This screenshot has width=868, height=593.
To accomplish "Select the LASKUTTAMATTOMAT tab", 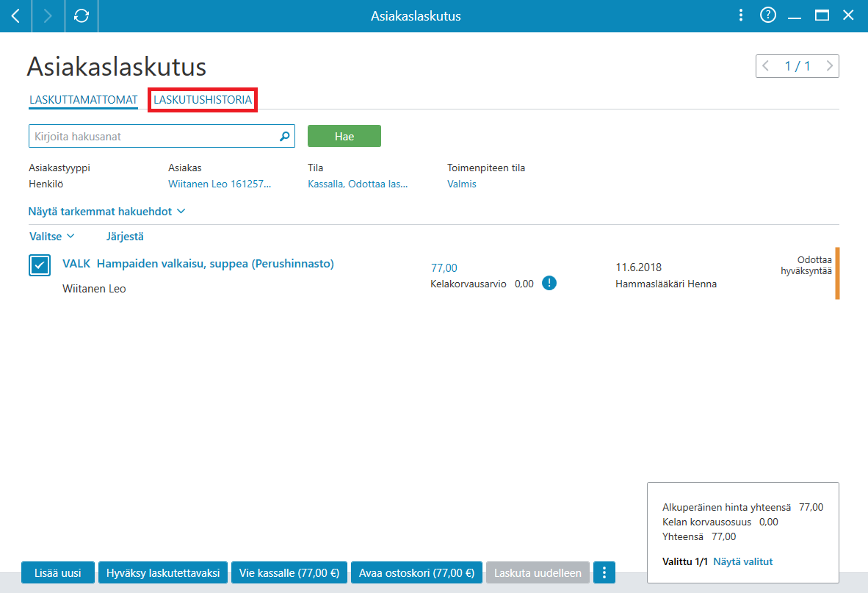I will point(84,100).
